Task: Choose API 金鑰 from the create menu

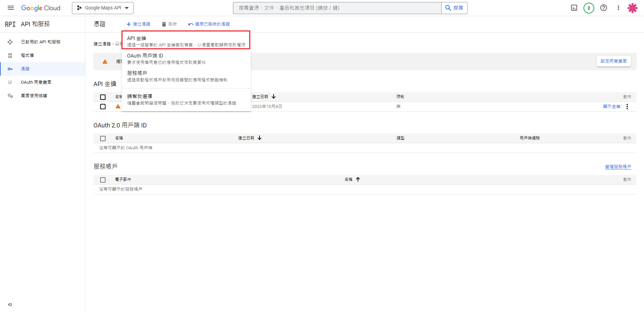Action: coord(186,41)
